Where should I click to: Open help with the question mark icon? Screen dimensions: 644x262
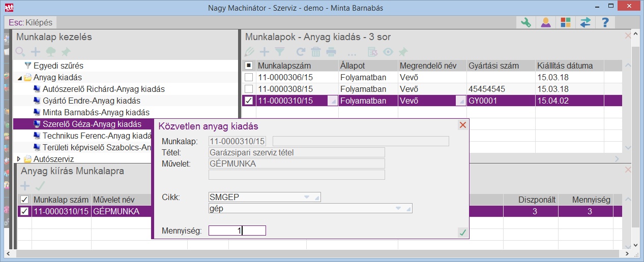(605, 22)
